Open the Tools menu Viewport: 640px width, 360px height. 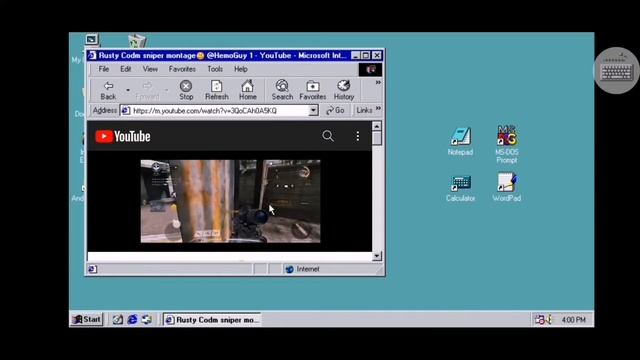[215, 69]
